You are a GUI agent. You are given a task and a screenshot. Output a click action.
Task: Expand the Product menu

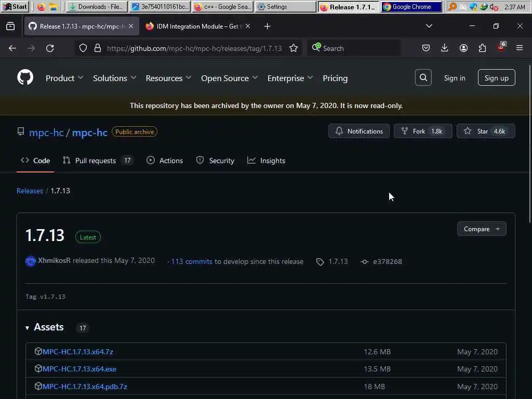coord(64,78)
